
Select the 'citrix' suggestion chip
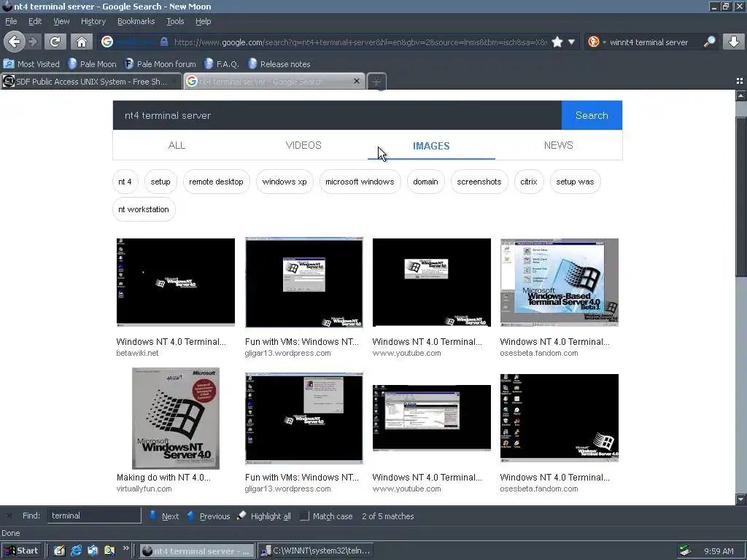529,182
